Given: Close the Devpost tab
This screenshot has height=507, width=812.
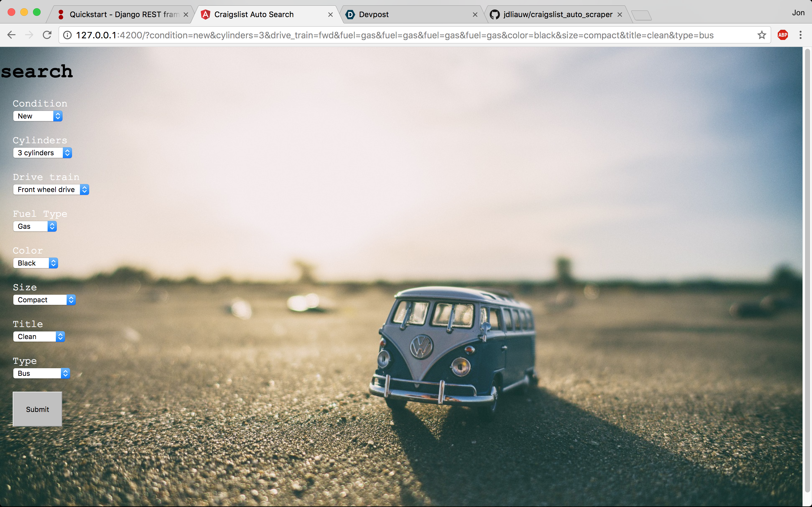Looking at the screenshot, I should tap(475, 15).
